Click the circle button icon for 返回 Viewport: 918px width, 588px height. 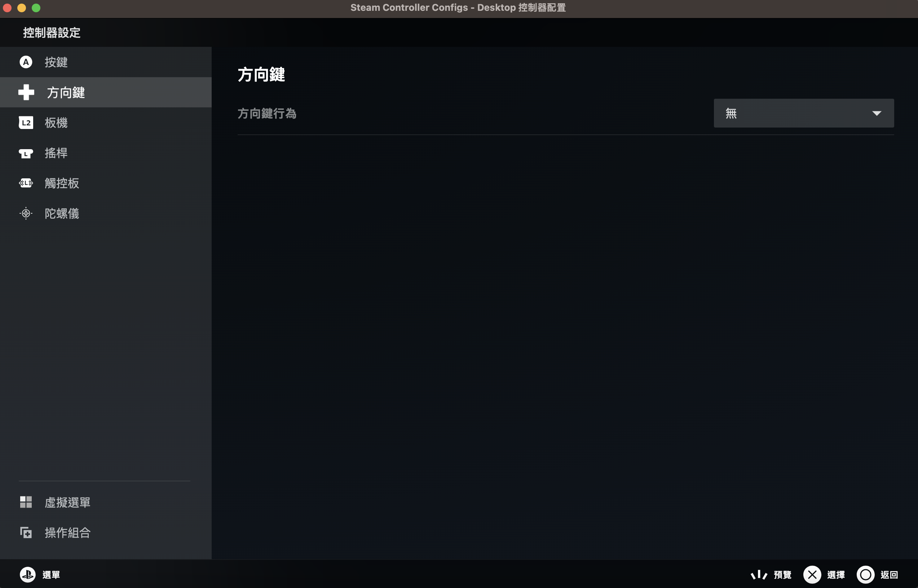point(865,575)
